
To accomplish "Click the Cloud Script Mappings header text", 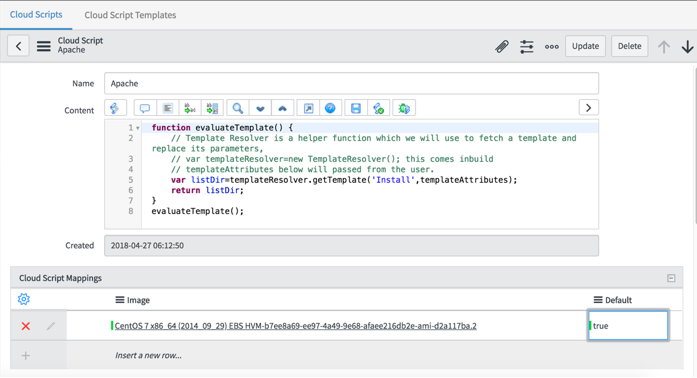I will click(x=60, y=278).
